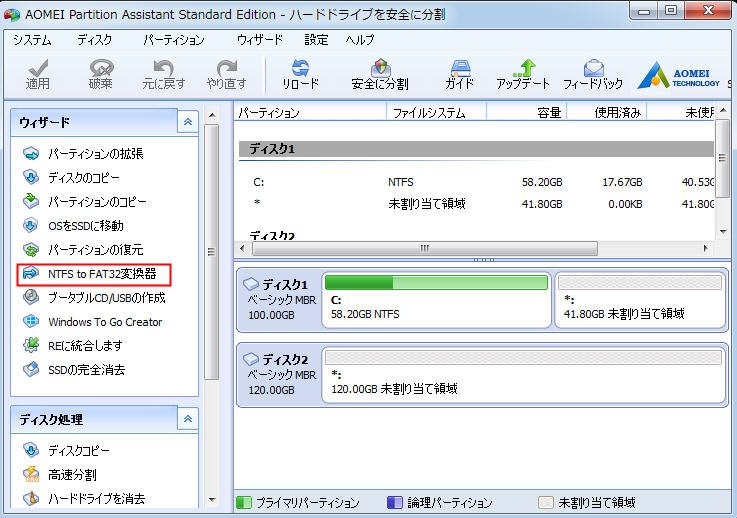
Task: Open the パーティションの拡張 wizard link
Action: pos(95,154)
